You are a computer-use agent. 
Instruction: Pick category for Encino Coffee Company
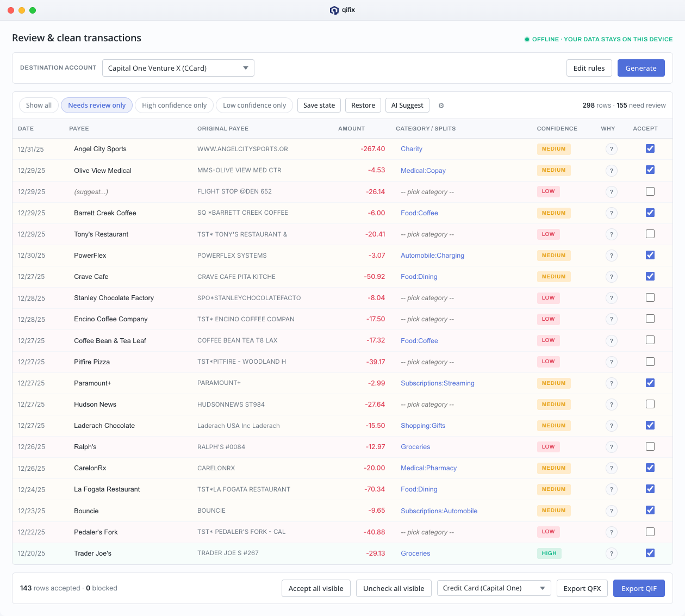[427, 319]
